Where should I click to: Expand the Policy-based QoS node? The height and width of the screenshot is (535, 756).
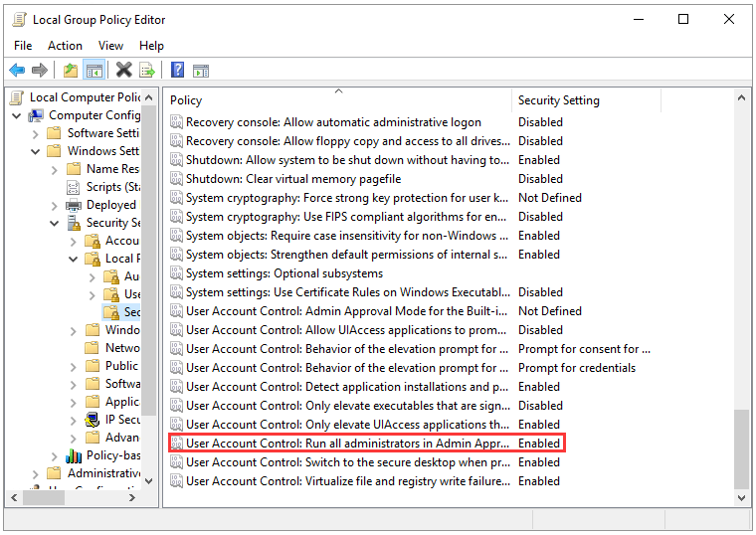click(54, 456)
